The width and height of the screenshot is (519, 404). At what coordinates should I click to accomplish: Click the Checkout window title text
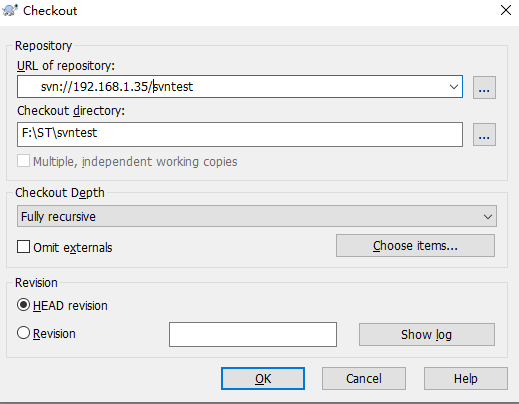(x=50, y=11)
